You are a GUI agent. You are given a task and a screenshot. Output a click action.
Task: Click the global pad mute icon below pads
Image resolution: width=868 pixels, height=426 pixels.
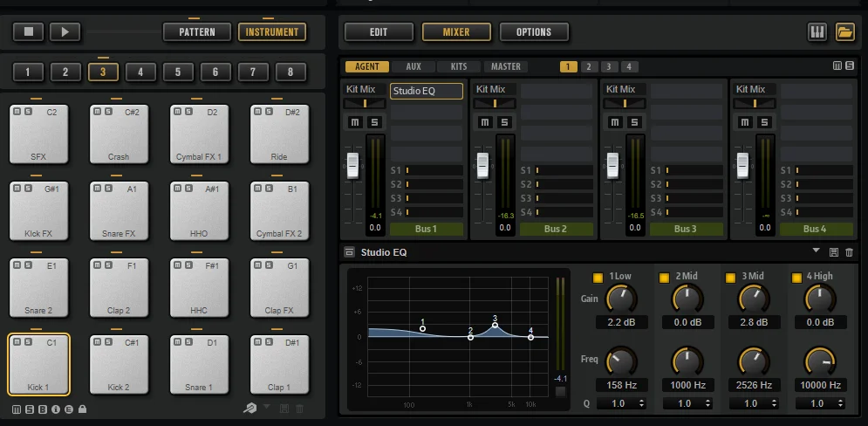(x=16, y=409)
